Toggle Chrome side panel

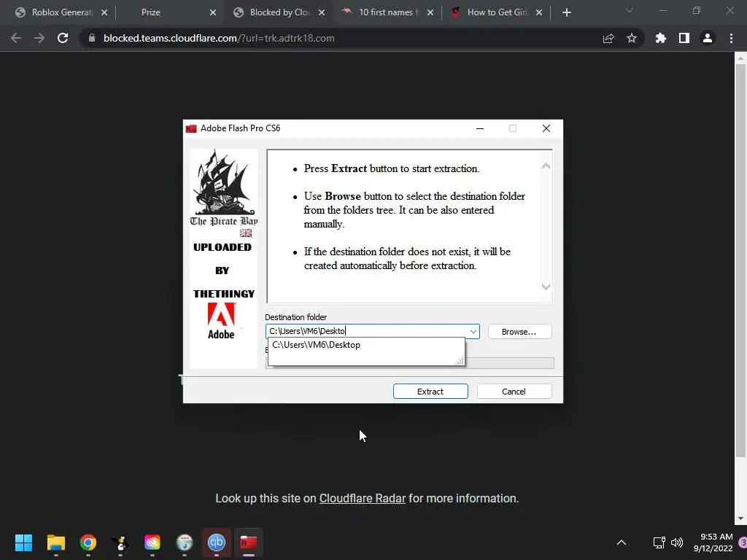coord(684,38)
